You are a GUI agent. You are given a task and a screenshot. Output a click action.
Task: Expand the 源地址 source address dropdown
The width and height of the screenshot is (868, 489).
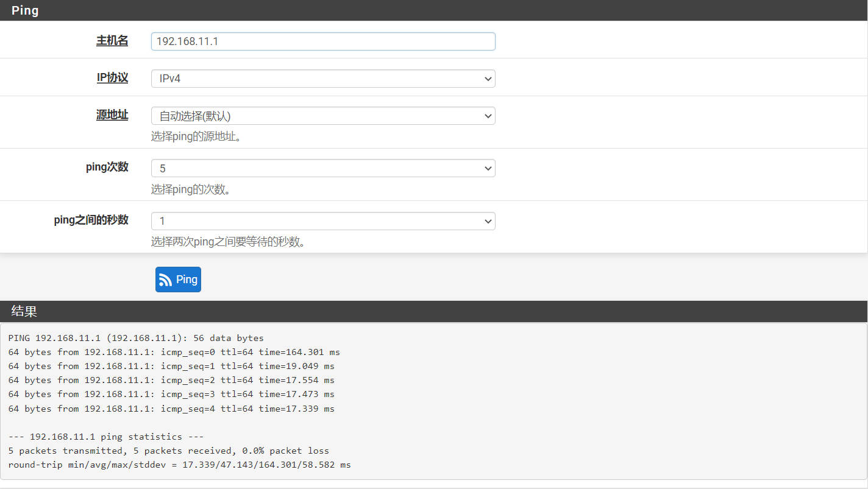[323, 116]
